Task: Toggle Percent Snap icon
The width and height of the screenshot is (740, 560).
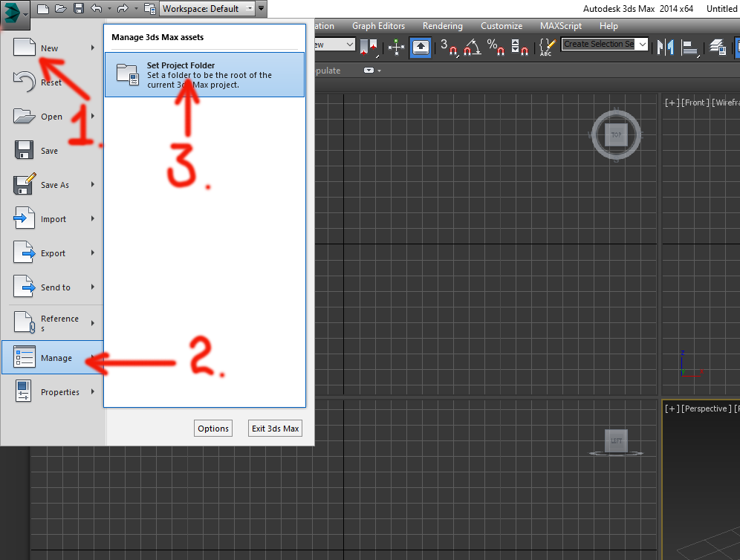Action: click(496, 48)
